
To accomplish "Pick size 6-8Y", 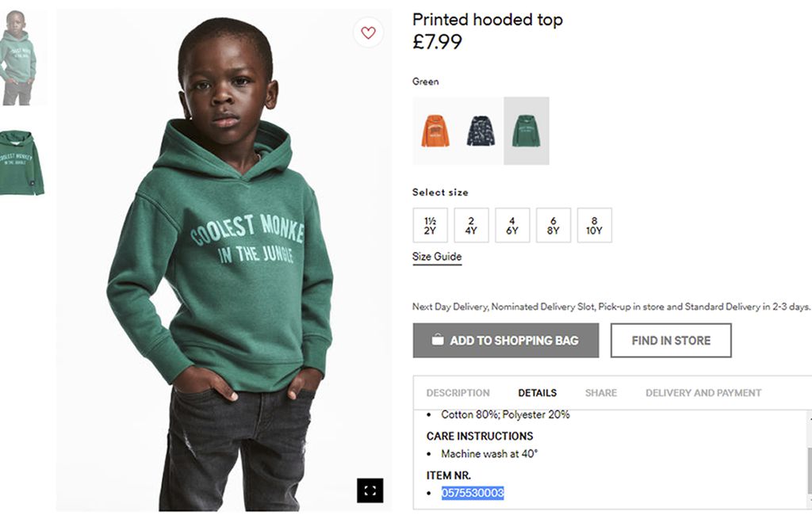I will [x=553, y=225].
